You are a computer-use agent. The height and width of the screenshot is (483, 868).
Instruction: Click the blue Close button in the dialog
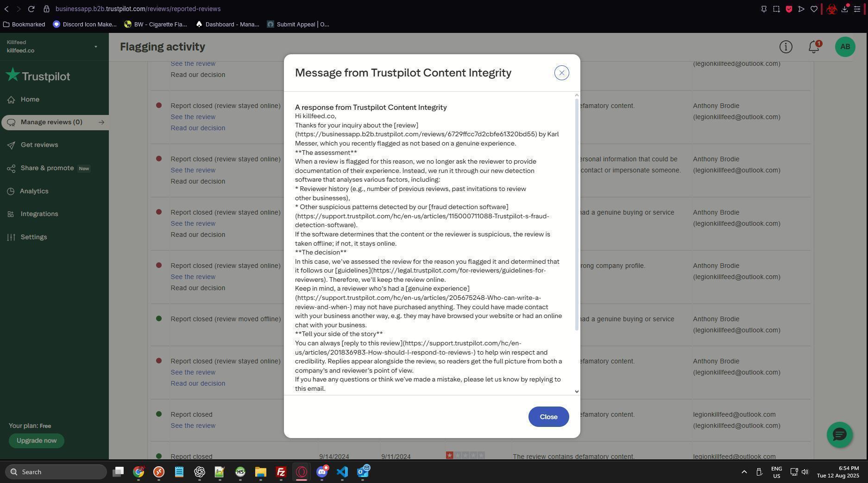tap(548, 417)
